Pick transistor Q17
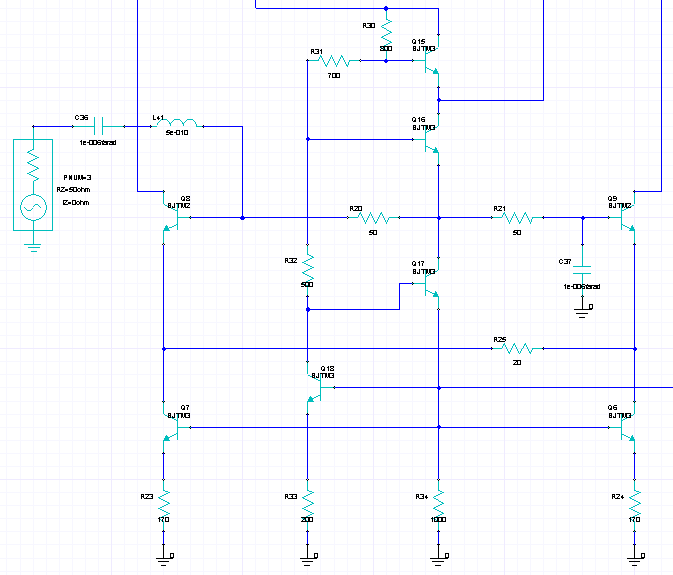673x575 pixels. point(433,284)
